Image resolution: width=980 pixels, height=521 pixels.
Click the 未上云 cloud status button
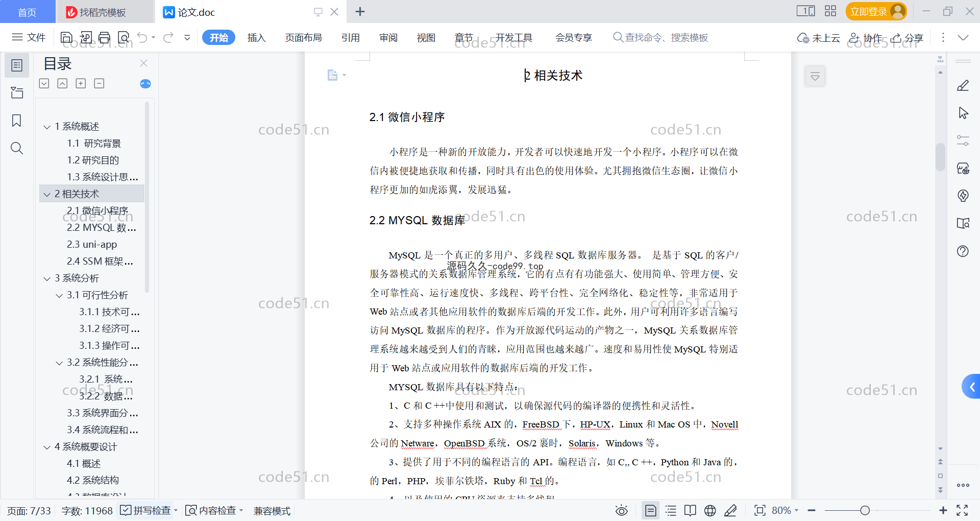(x=819, y=38)
